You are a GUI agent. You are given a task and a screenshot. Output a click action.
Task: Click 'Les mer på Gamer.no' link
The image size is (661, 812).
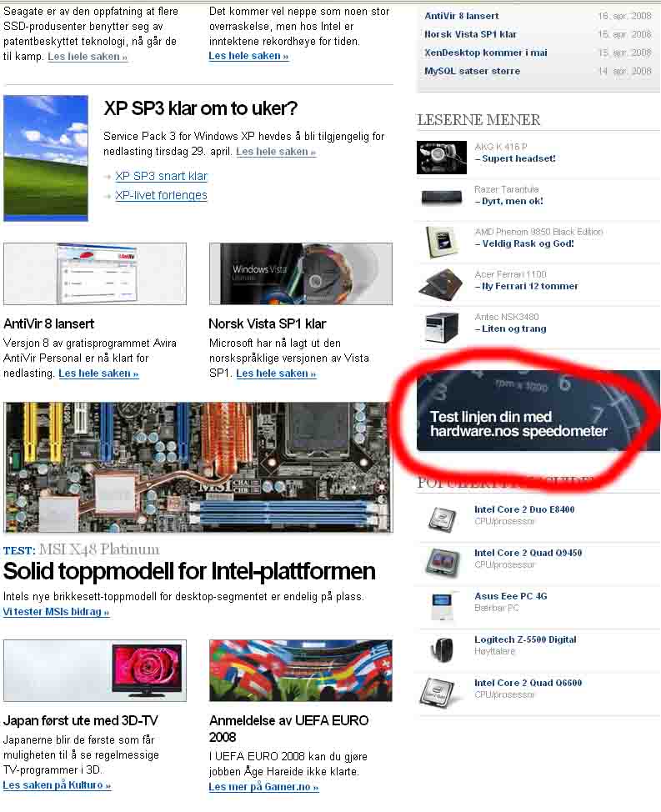pyautogui.click(x=263, y=787)
